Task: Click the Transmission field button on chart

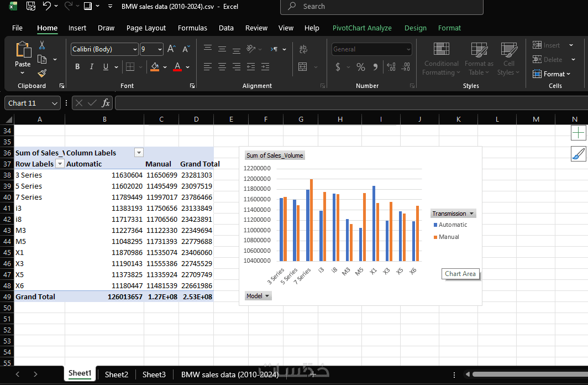Action: (453, 214)
